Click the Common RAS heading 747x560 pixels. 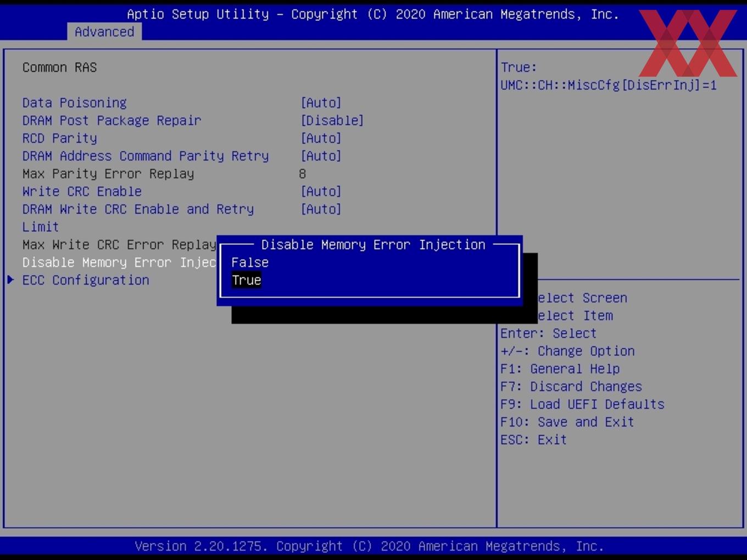point(59,67)
